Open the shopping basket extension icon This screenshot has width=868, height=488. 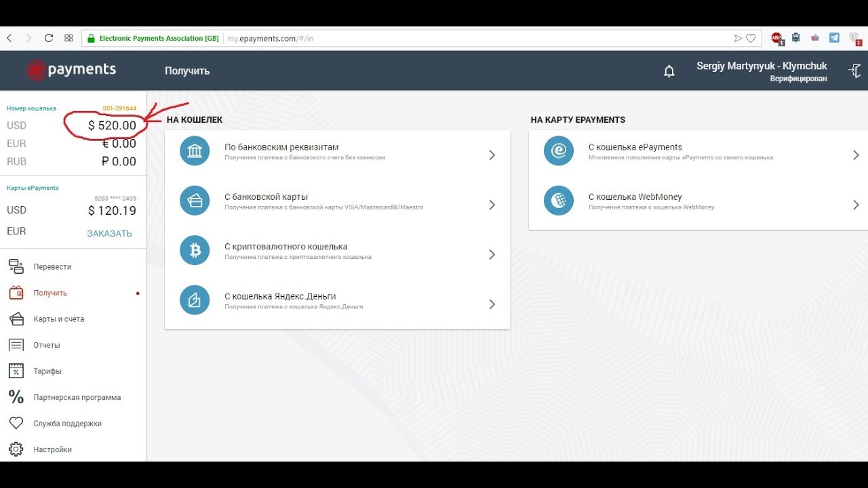(x=815, y=38)
